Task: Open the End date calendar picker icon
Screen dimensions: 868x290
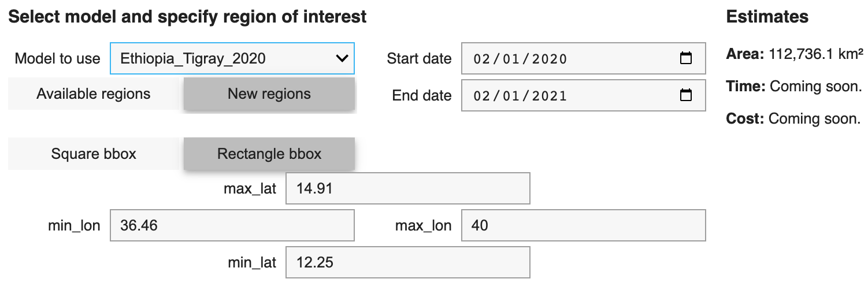Action: [x=686, y=95]
